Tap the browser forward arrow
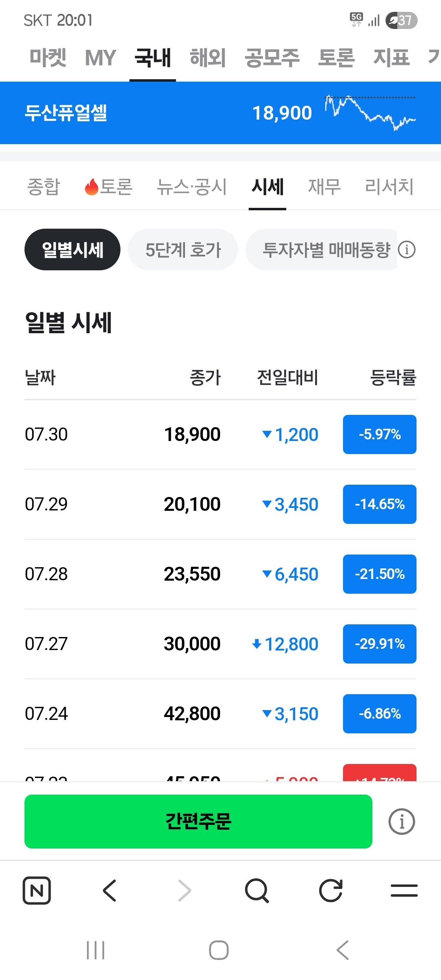 (x=184, y=891)
